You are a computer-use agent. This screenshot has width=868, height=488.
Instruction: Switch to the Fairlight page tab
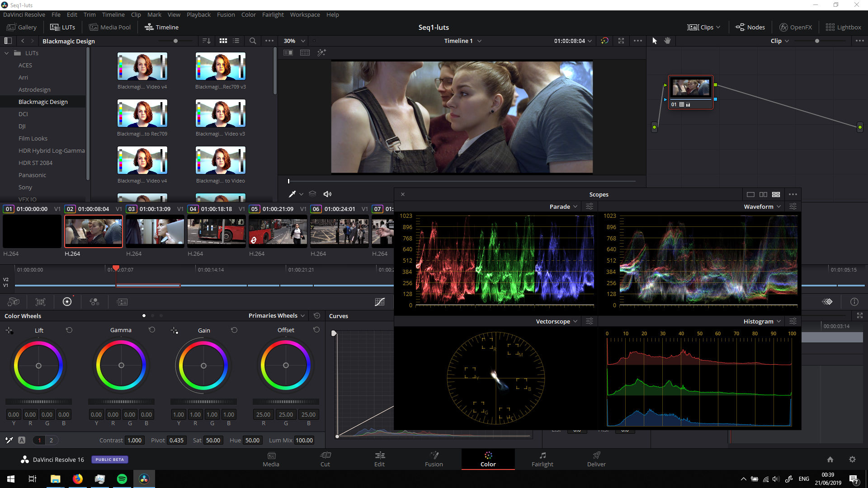point(542,459)
